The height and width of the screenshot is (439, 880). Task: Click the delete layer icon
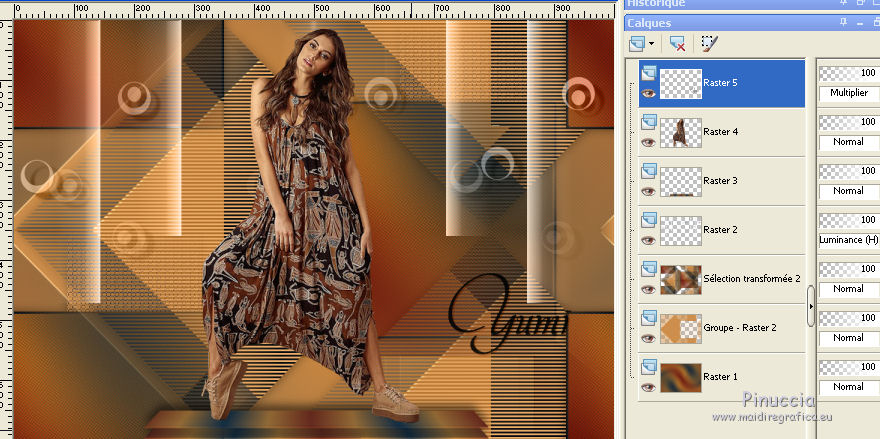(678, 44)
